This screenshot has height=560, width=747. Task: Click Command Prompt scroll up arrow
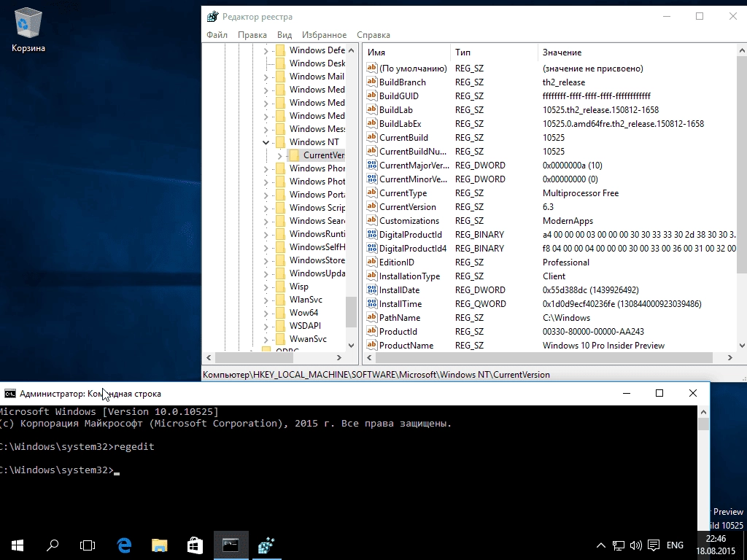703,412
